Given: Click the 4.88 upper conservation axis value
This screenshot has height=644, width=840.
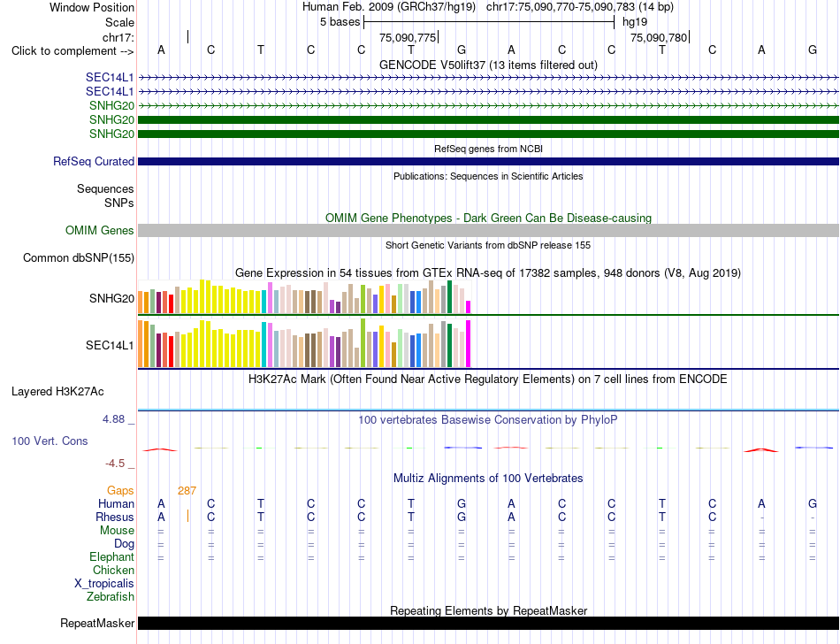Looking at the screenshot, I should [114, 419].
